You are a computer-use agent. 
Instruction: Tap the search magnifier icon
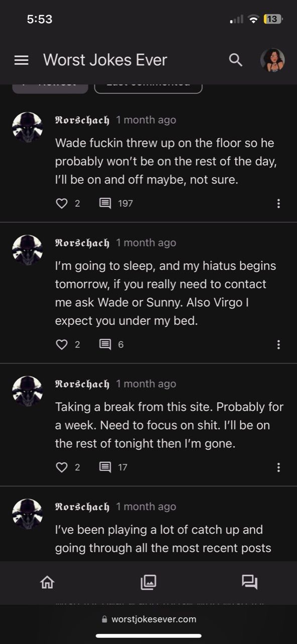pyautogui.click(x=236, y=60)
